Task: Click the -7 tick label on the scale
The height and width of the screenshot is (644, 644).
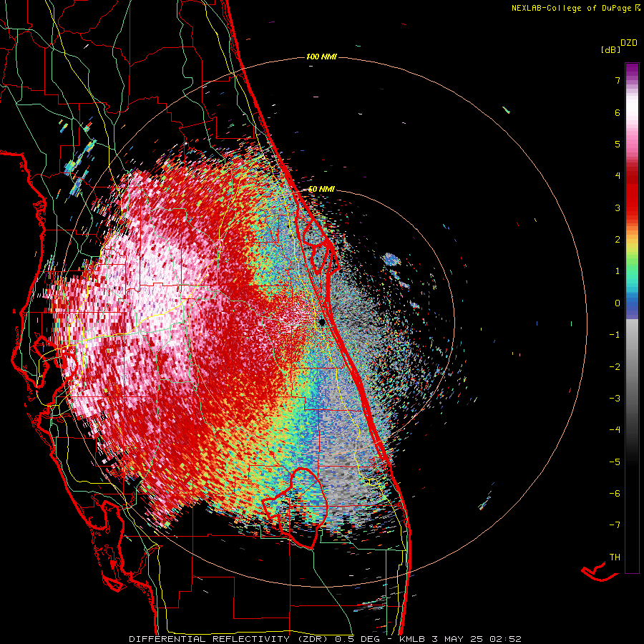Action: tap(615, 525)
